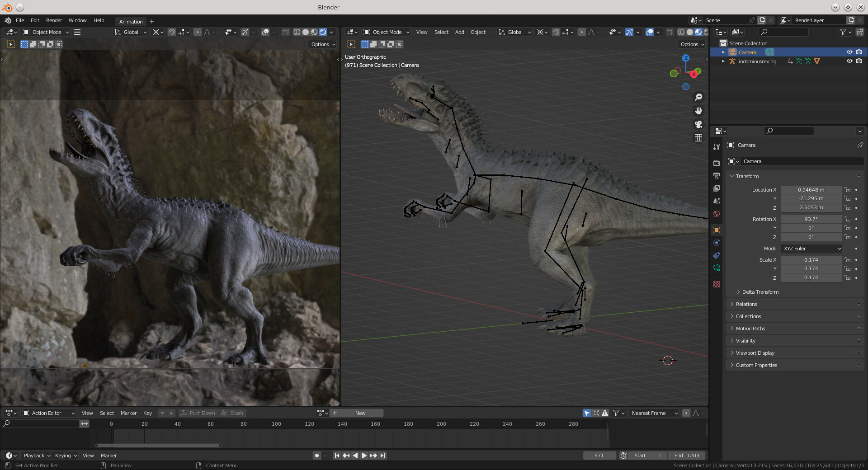868x470 pixels.
Task: Hide the indominusrex rig in viewport
Action: (x=850, y=61)
